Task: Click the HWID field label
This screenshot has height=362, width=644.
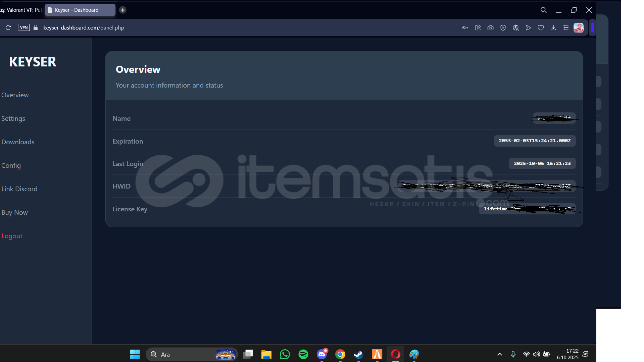Action: (x=121, y=186)
